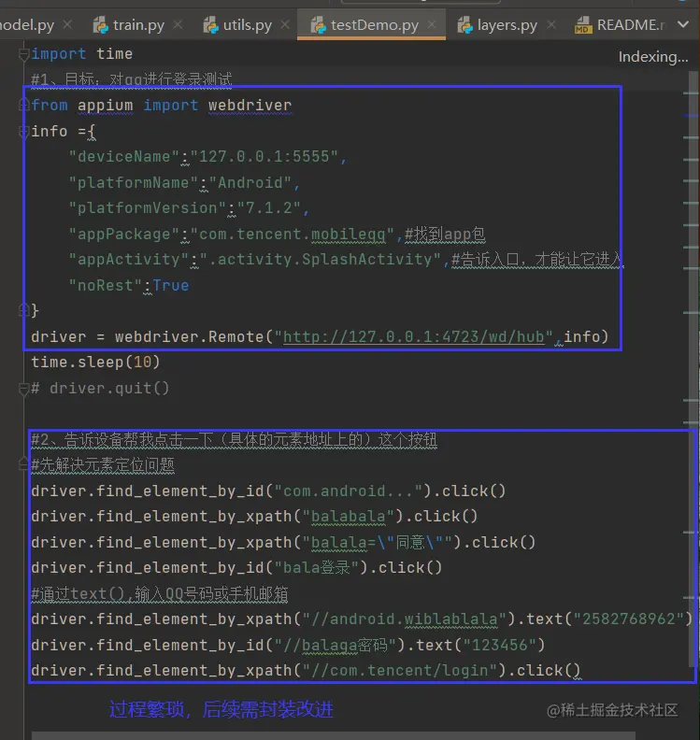
Task: Click the "deviceName" key
Action: (x=123, y=157)
